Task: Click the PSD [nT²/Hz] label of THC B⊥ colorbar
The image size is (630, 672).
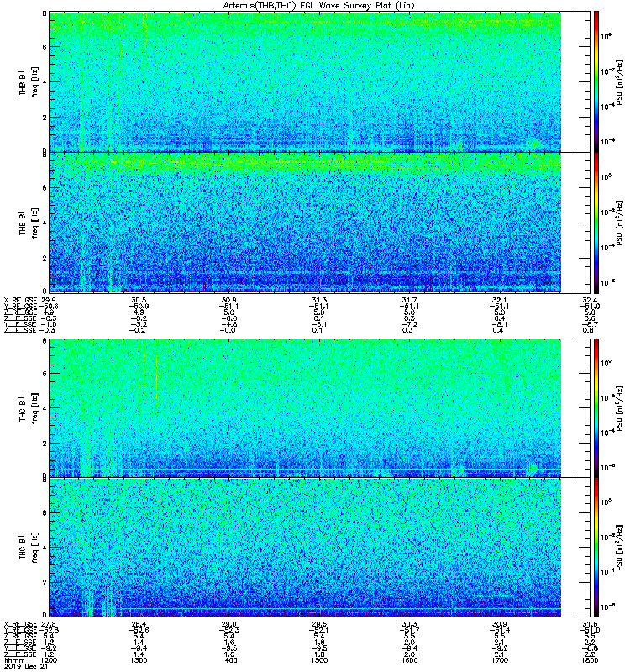Action: (x=619, y=407)
